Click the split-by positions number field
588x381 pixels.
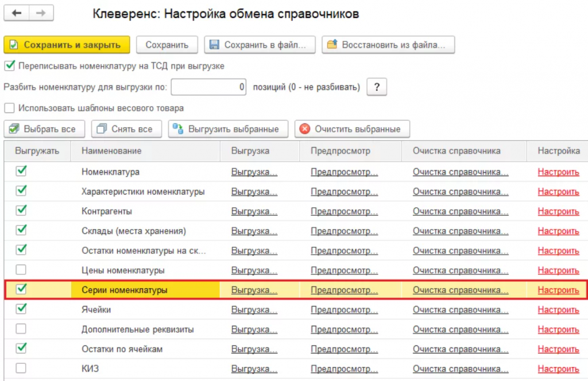[208, 87]
